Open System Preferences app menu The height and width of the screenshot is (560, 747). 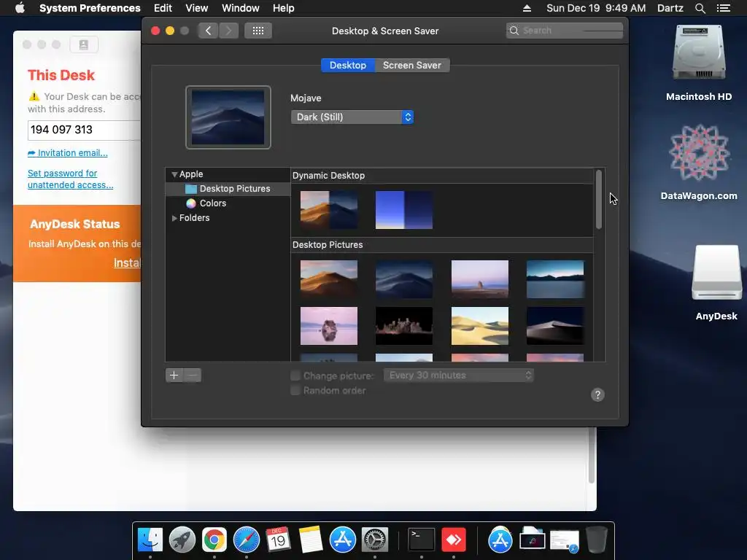(x=90, y=8)
